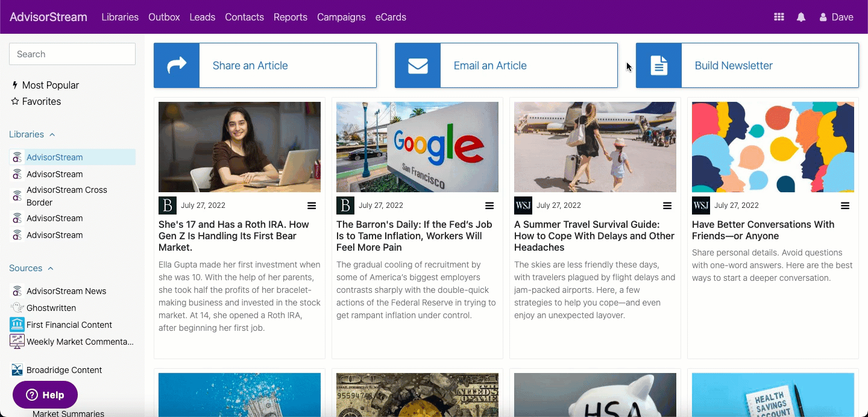Viewport: 868px width, 417px height.
Task: Open the airport travelers thumbnail
Action: coord(595,147)
